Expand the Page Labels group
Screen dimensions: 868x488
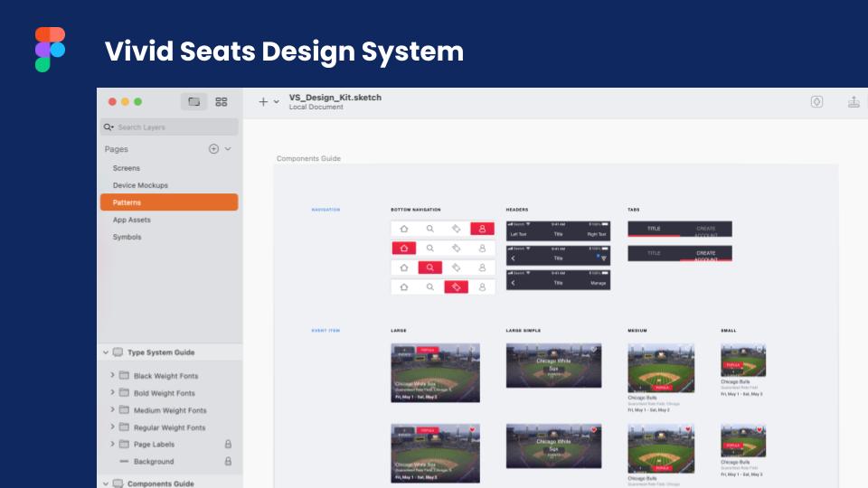tap(112, 444)
